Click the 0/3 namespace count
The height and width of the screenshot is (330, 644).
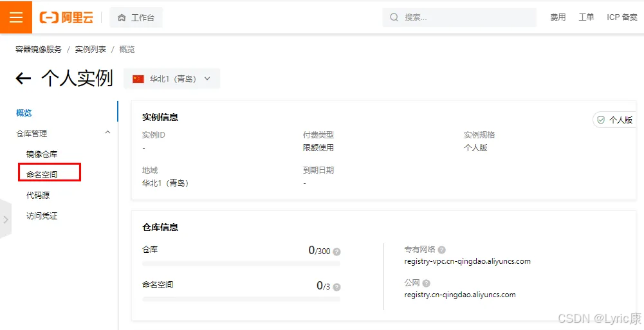pyautogui.click(x=323, y=286)
